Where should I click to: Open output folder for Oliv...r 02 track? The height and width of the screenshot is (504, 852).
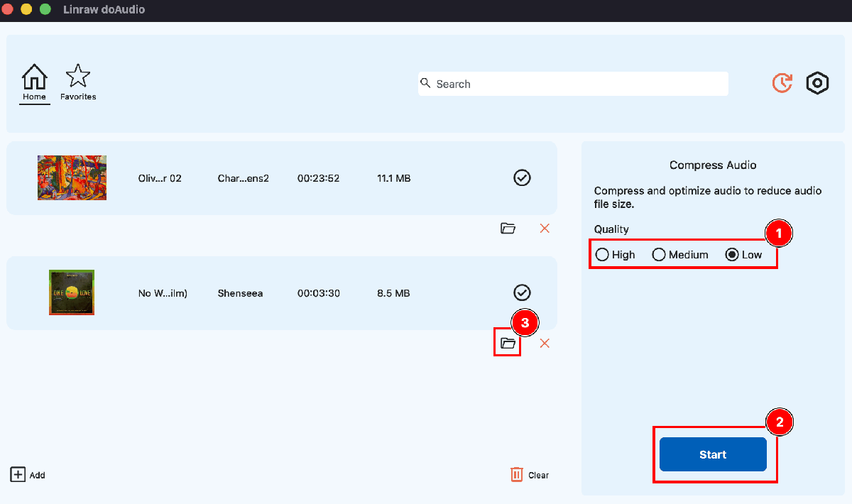[508, 229]
